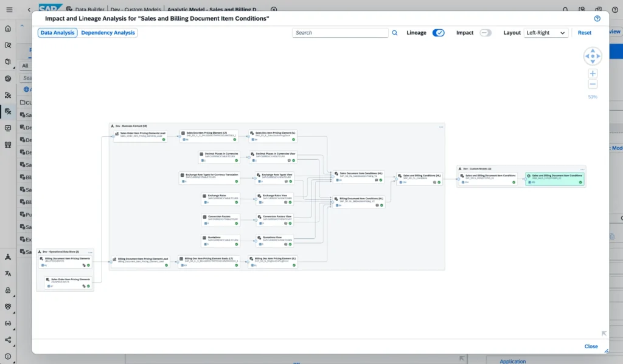Collapse predecessors of Decimal Places in Currencies View
This screenshot has width=623, height=364.
click(x=248, y=157)
